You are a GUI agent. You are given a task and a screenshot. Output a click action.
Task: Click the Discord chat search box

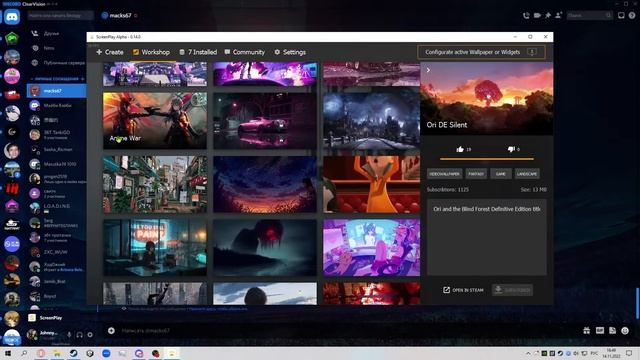[x=589, y=16]
